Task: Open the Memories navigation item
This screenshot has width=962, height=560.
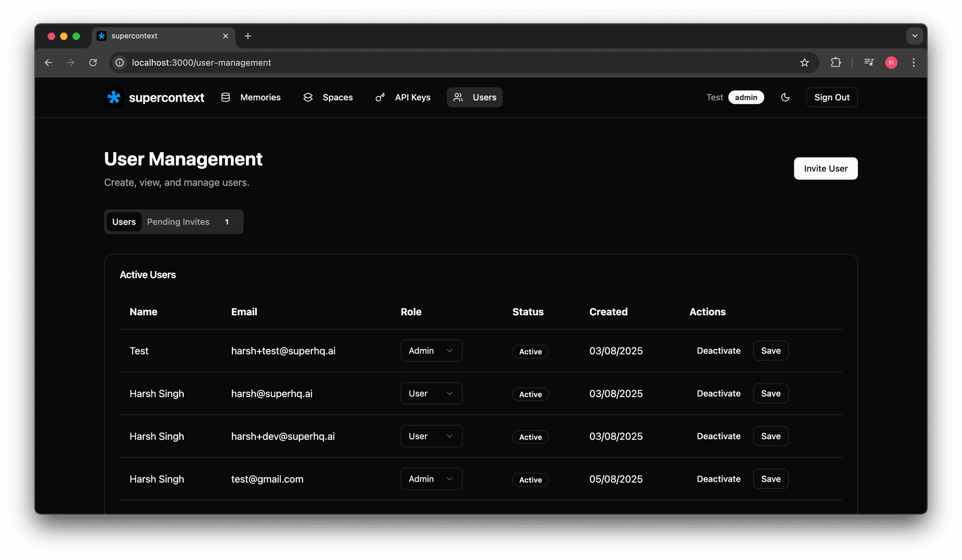Action: click(x=251, y=97)
